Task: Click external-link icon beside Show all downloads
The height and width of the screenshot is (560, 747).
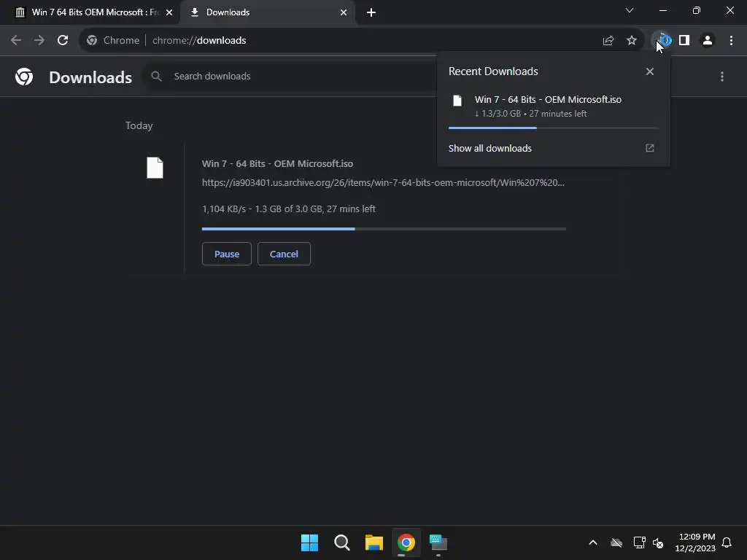Action: 650,148
